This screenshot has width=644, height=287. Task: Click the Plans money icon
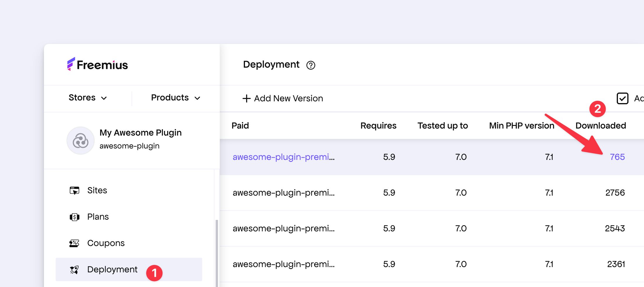[74, 217]
